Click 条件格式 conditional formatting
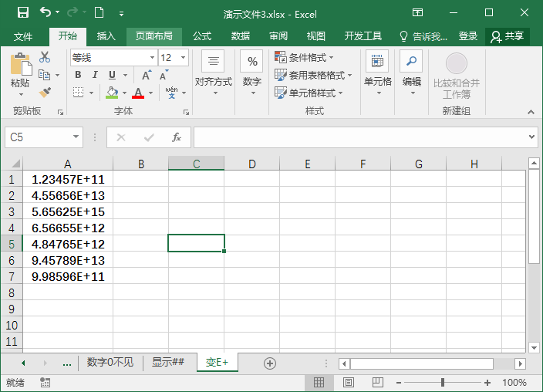Viewport: 543px width, 392px height. coord(304,58)
